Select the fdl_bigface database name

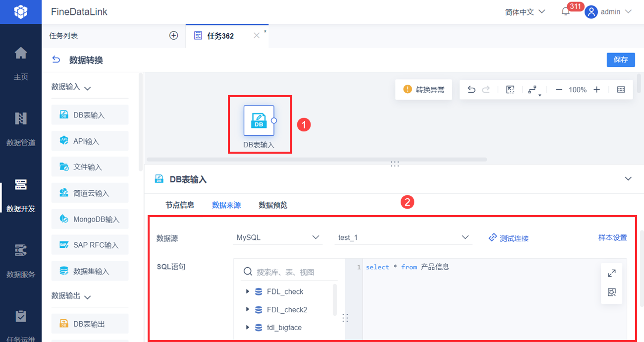[284, 328]
